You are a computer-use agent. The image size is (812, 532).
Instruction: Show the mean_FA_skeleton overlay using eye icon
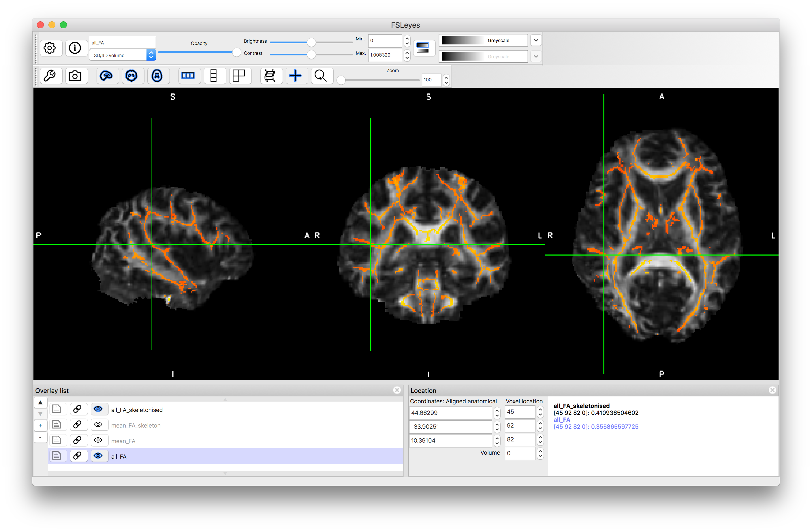(98, 425)
